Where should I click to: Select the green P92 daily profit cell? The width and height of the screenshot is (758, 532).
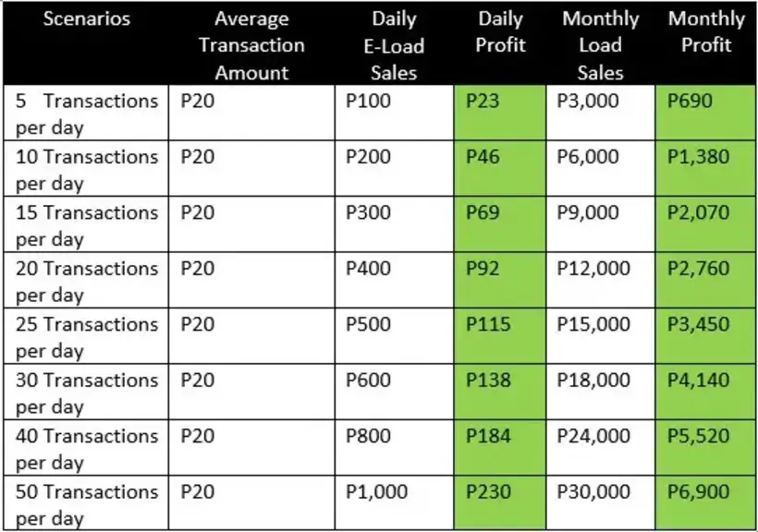(x=500, y=280)
